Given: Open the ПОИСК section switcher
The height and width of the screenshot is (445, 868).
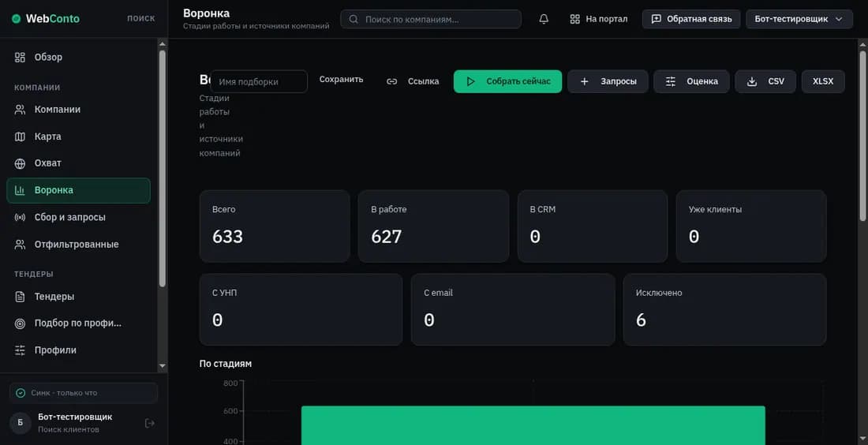Looking at the screenshot, I should coord(140,18).
